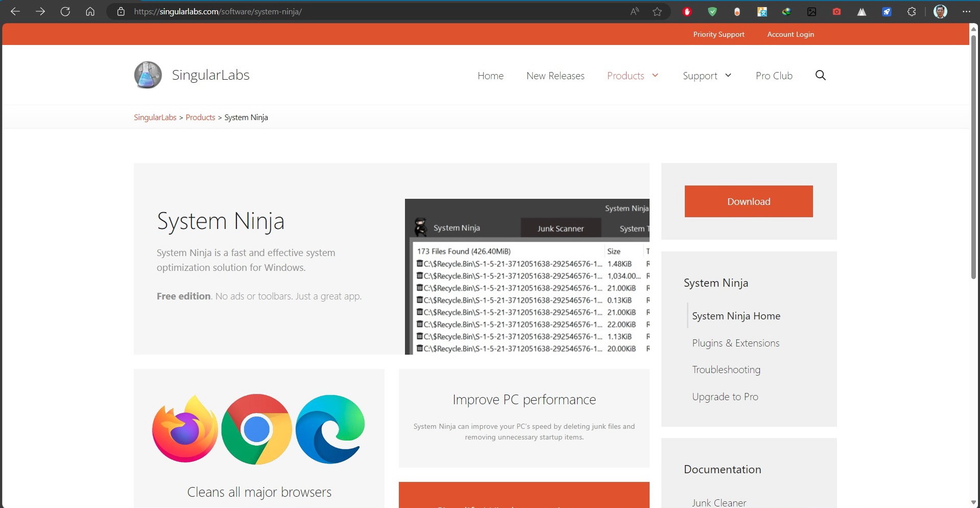
Task: Open the white triangle extension icon
Action: tap(862, 11)
